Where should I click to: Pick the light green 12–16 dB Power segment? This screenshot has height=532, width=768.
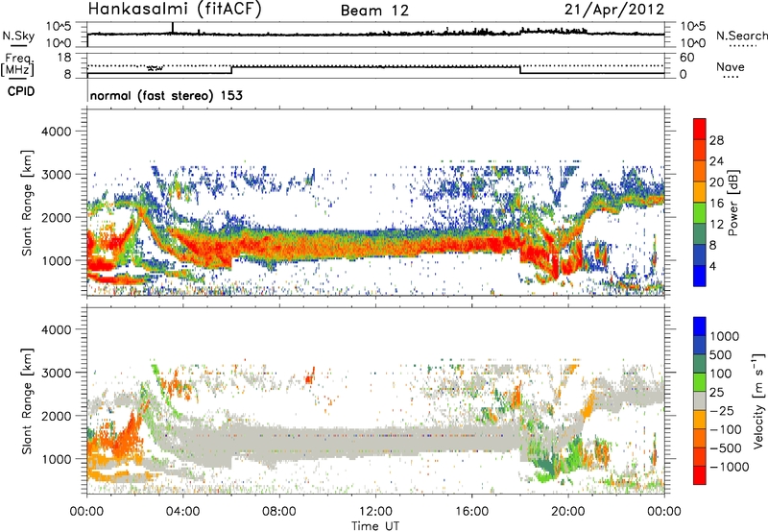[700, 213]
